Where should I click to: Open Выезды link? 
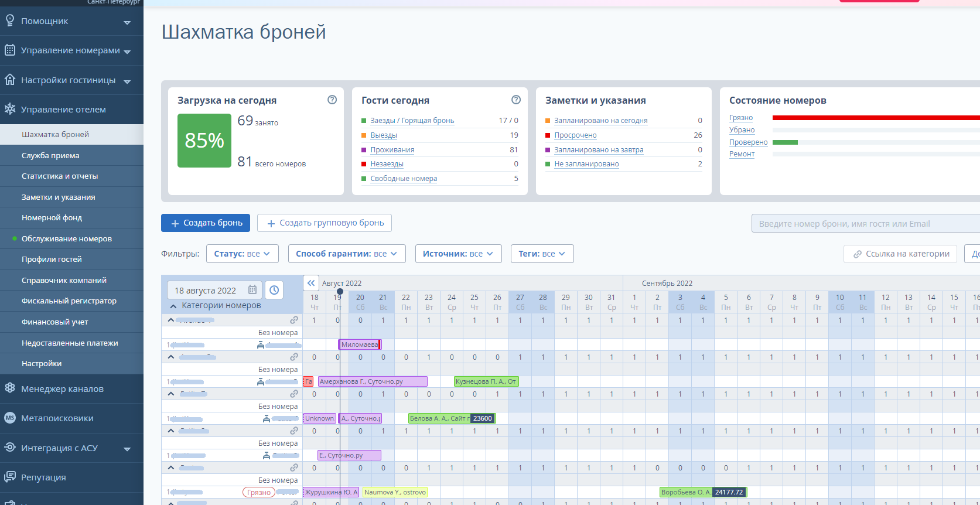[x=384, y=135]
